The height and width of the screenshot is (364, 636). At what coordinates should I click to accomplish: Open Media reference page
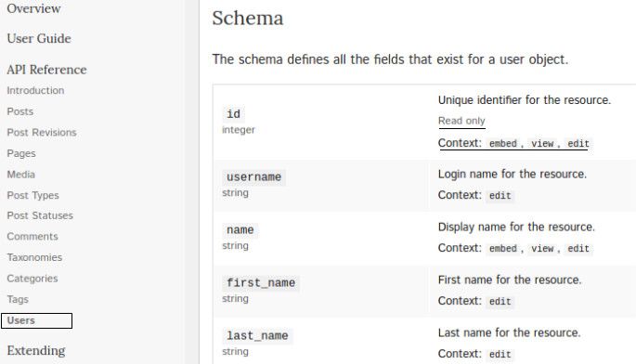(x=20, y=175)
